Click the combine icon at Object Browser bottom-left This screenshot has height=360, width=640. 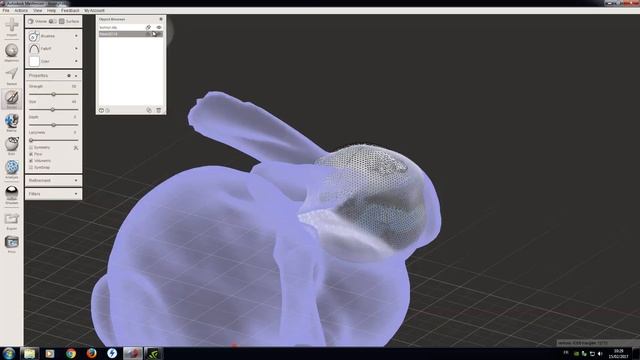(102, 110)
